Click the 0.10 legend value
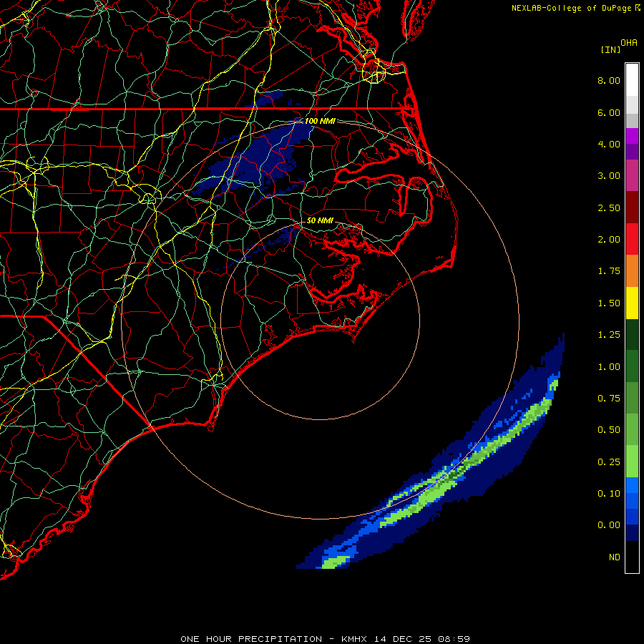Viewport: 644px width, 644px height. pyautogui.click(x=609, y=494)
